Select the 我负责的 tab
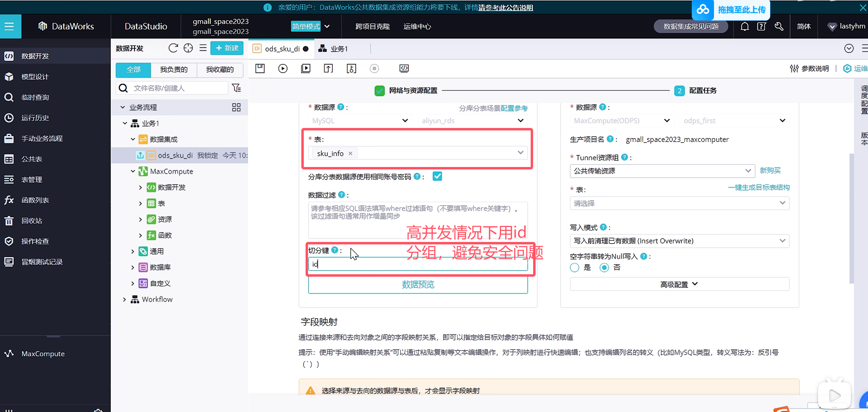This screenshot has width=868, height=412. [x=174, y=69]
